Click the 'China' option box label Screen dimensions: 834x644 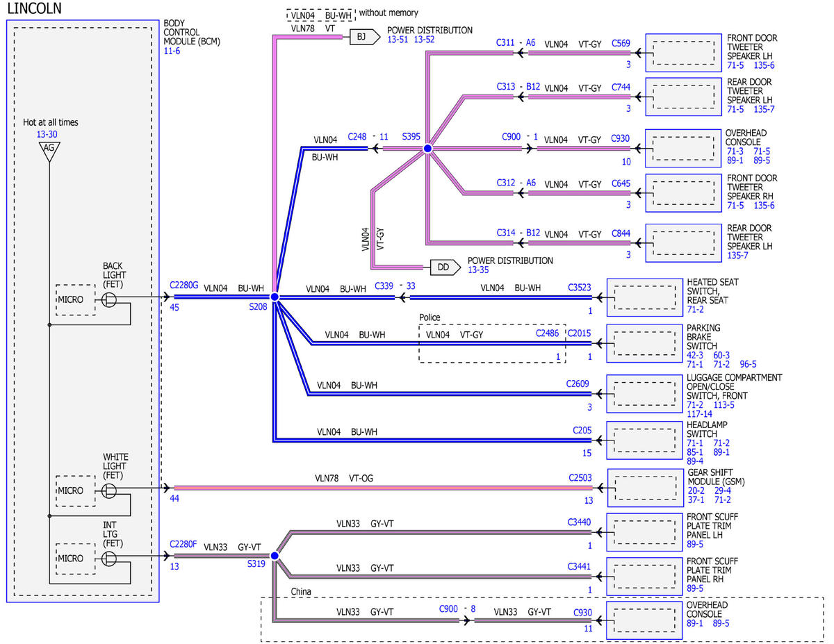301,591
